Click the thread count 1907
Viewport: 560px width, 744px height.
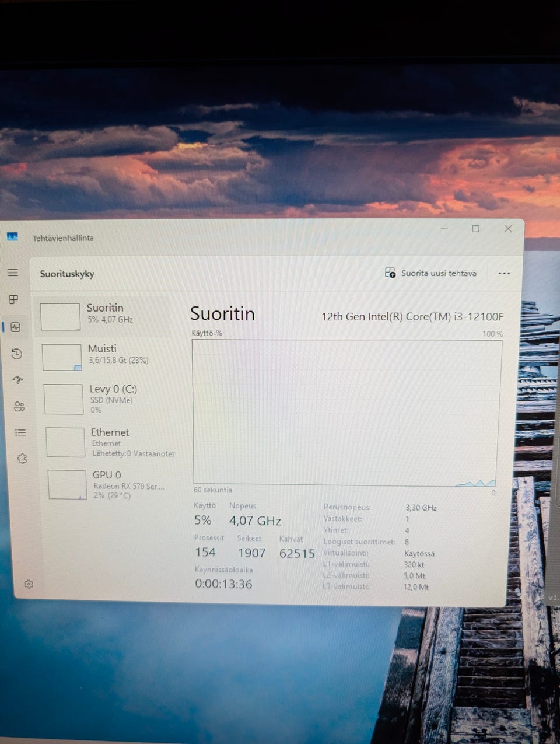point(251,553)
